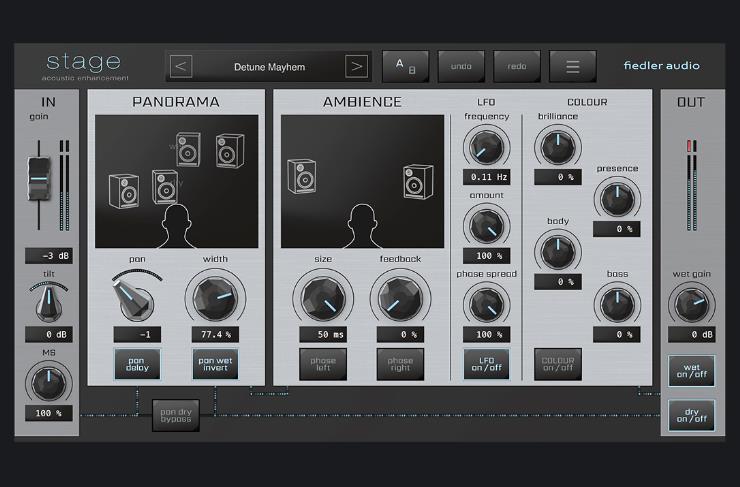Click the presence knob
This screenshot has width=740, height=487.
pyautogui.click(x=617, y=199)
